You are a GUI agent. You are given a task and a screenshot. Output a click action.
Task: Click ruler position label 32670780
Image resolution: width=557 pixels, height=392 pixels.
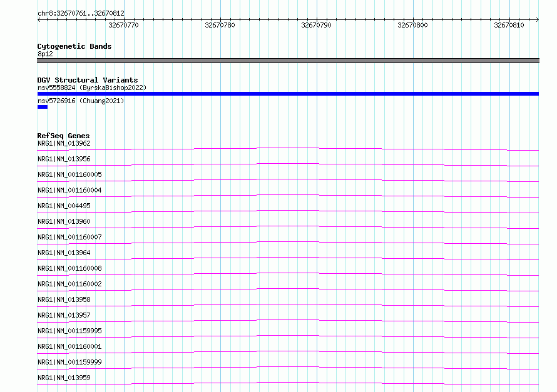[x=220, y=25]
